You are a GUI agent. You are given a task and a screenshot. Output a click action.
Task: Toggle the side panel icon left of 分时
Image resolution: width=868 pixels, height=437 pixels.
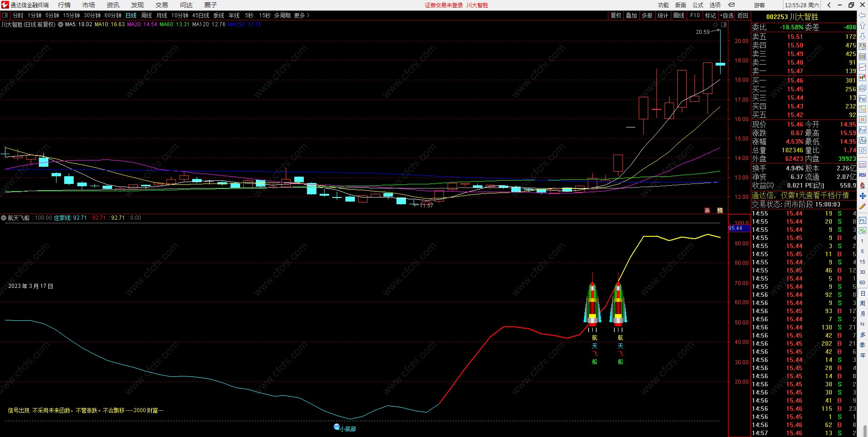[5, 15]
